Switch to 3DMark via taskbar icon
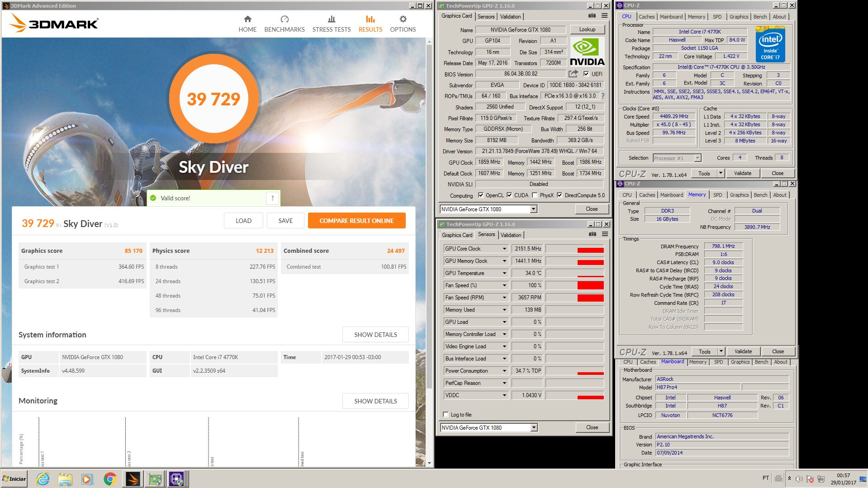 (133, 479)
